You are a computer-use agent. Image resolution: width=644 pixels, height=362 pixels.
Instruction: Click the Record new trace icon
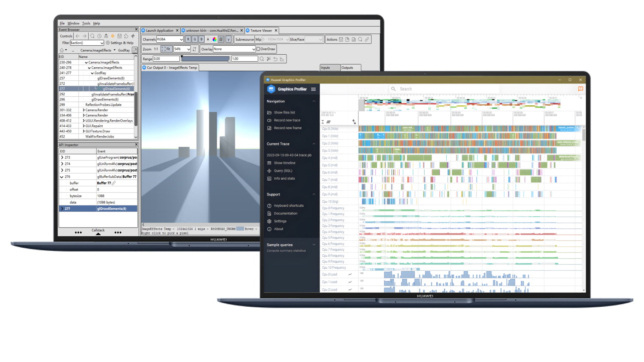point(269,120)
